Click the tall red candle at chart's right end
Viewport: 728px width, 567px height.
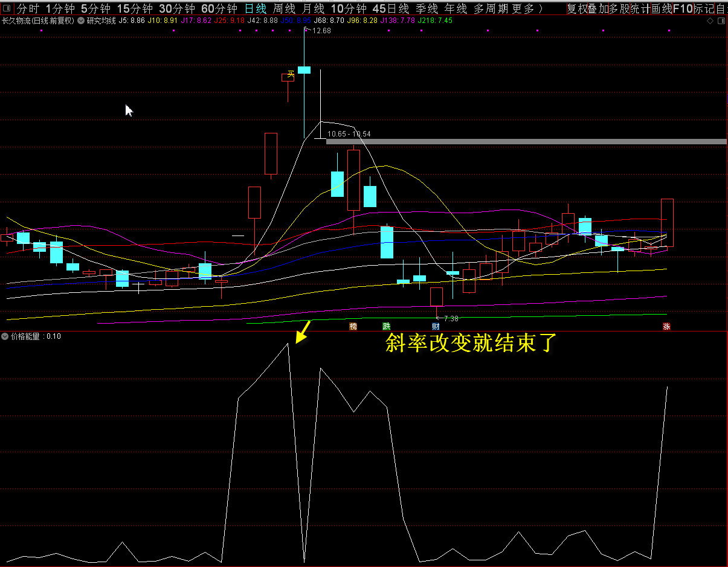click(667, 222)
